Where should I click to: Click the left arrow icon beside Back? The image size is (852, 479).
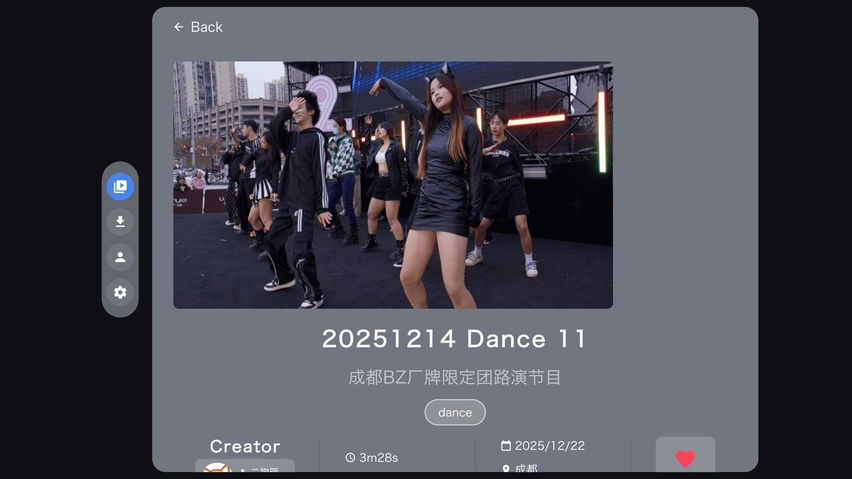179,27
